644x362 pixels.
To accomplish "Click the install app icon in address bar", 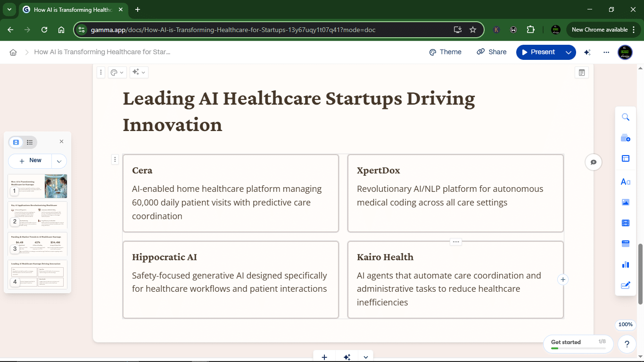I will [x=457, y=30].
